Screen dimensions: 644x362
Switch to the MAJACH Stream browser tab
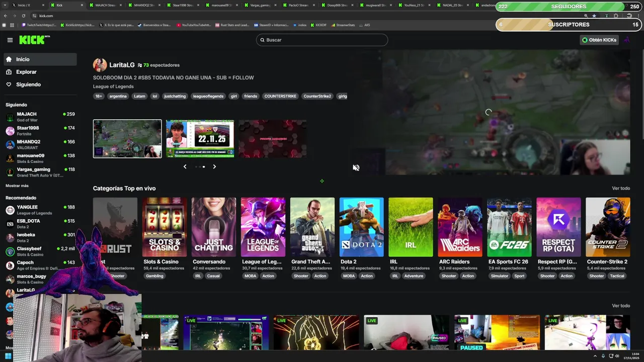click(x=106, y=5)
